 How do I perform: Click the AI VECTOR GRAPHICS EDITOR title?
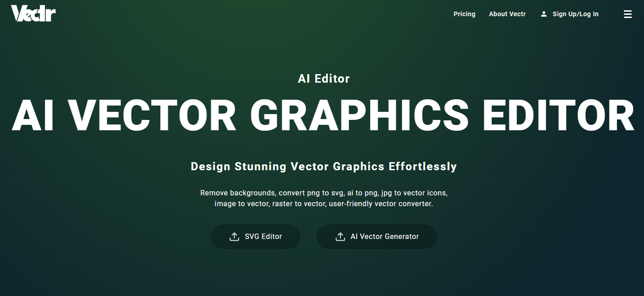[x=323, y=116]
